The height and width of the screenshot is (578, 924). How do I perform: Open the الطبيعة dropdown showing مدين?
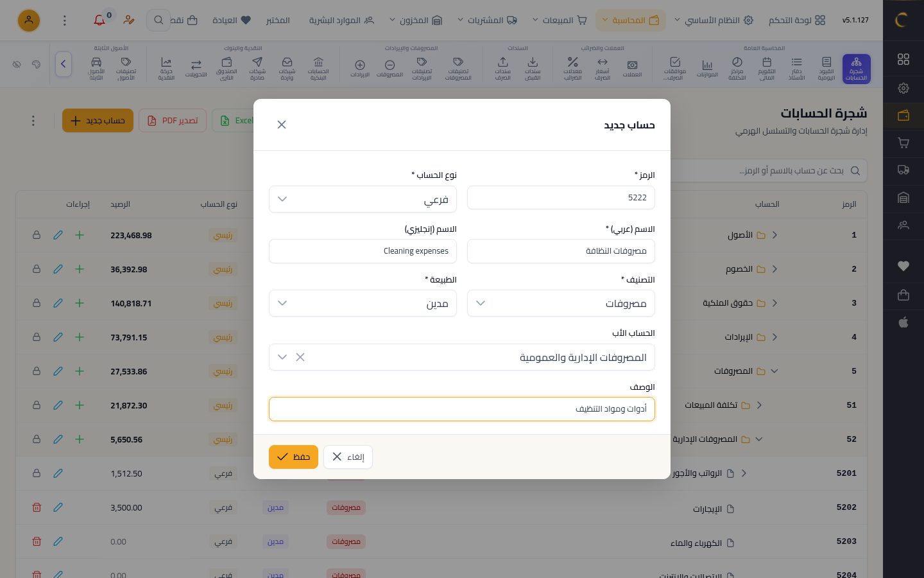[363, 303]
